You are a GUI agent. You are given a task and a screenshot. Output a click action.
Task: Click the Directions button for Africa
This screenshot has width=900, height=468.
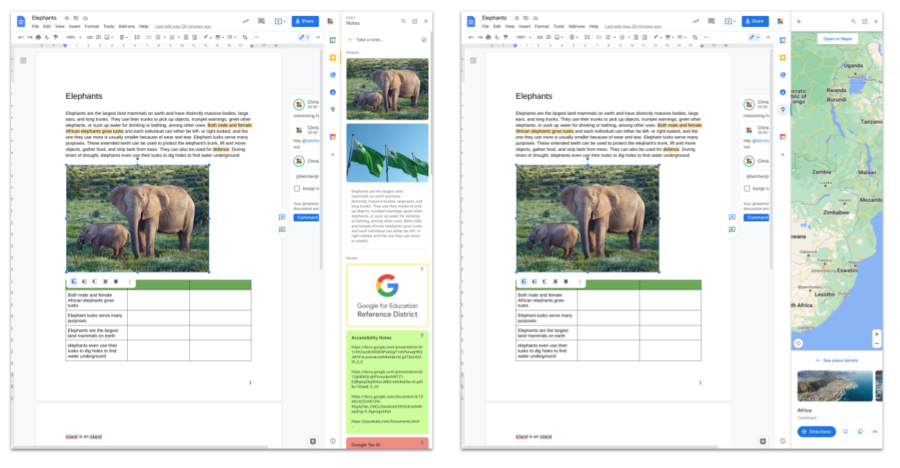point(816,431)
